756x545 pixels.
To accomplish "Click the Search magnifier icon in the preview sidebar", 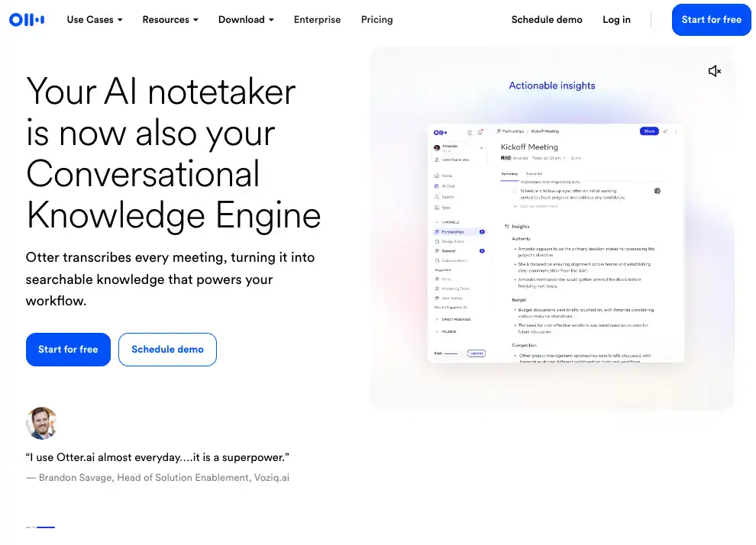I will tap(437, 197).
